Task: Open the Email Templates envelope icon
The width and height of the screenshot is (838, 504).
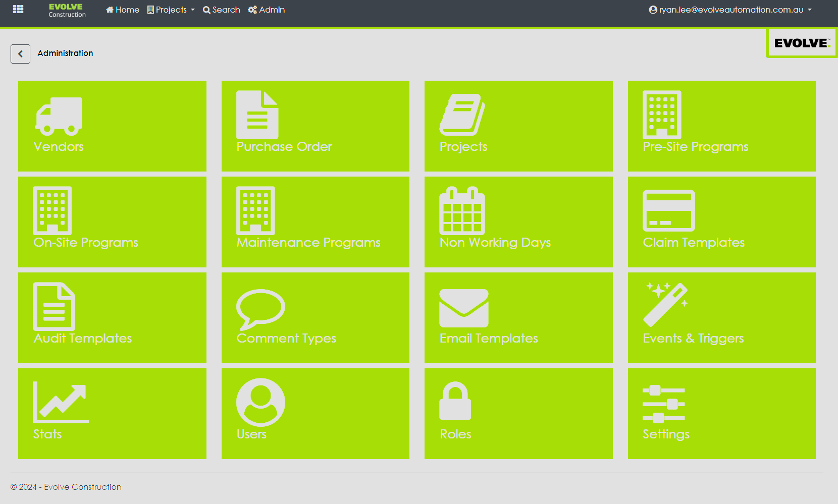Action: [463, 308]
